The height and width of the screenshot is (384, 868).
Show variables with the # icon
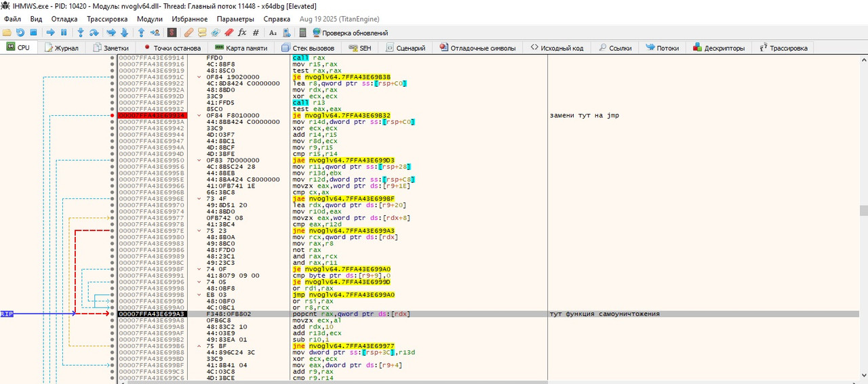255,33
